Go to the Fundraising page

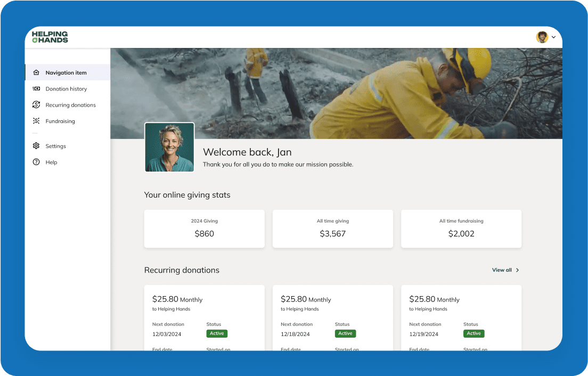(x=60, y=121)
